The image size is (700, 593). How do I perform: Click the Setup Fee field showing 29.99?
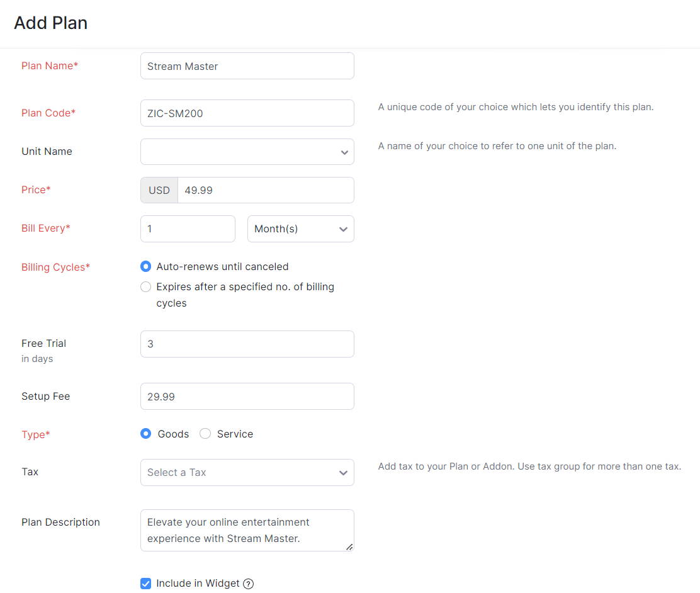pyautogui.click(x=247, y=396)
